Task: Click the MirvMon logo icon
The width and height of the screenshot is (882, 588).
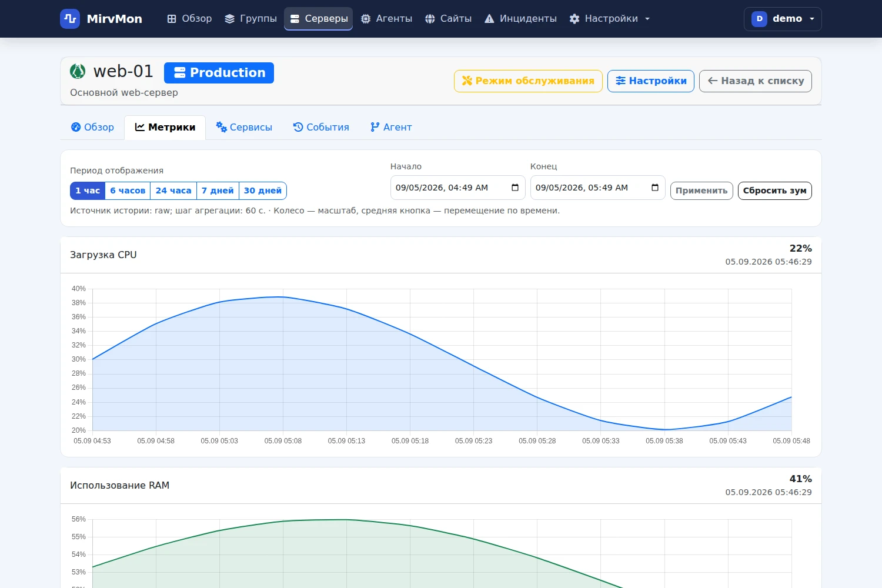Action: [x=70, y=19]
